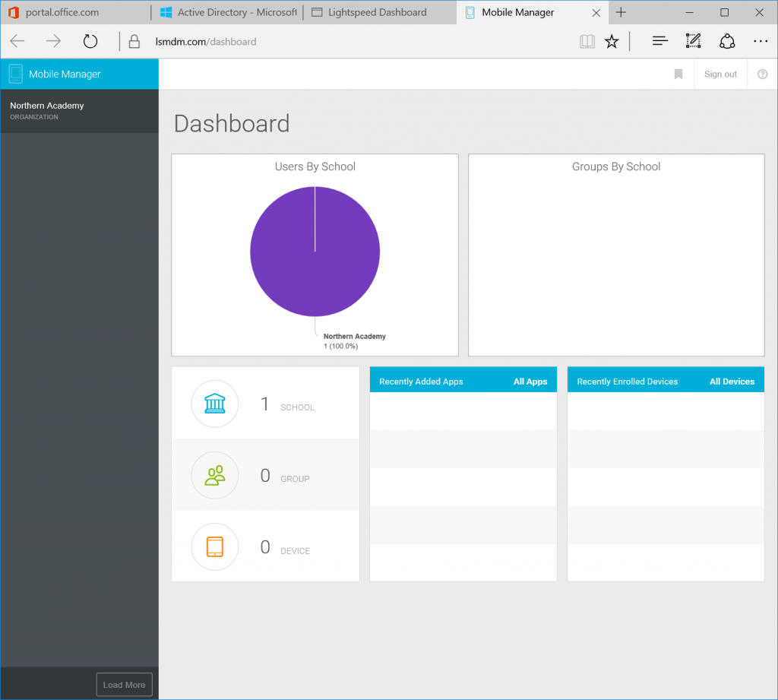The width and height of the screenshot is (778, 700).
Task: Open a new browser tab
Action: pyautogui.click(x=621, y=12)
